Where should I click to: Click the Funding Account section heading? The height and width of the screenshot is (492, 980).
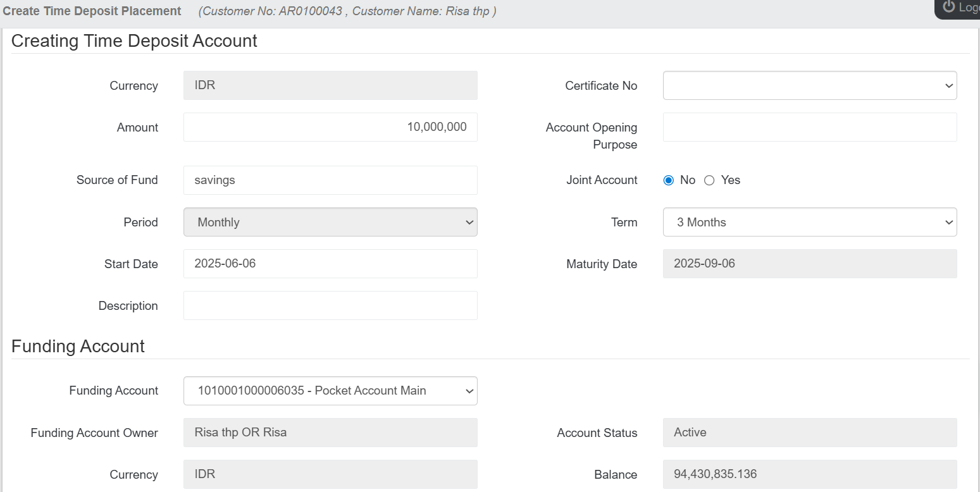[78, 347]
